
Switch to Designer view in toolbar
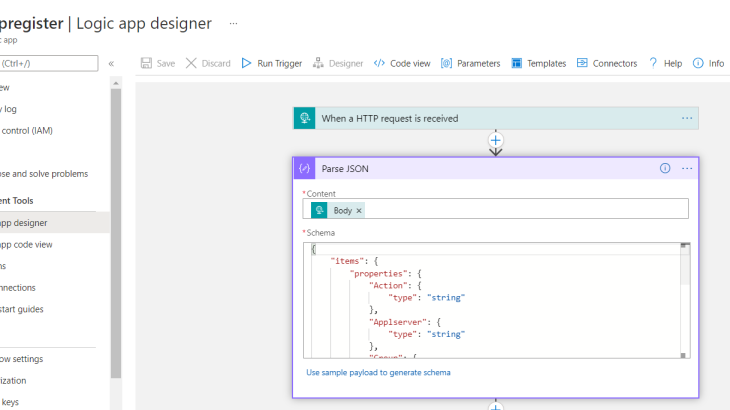(x=338, y=63)
